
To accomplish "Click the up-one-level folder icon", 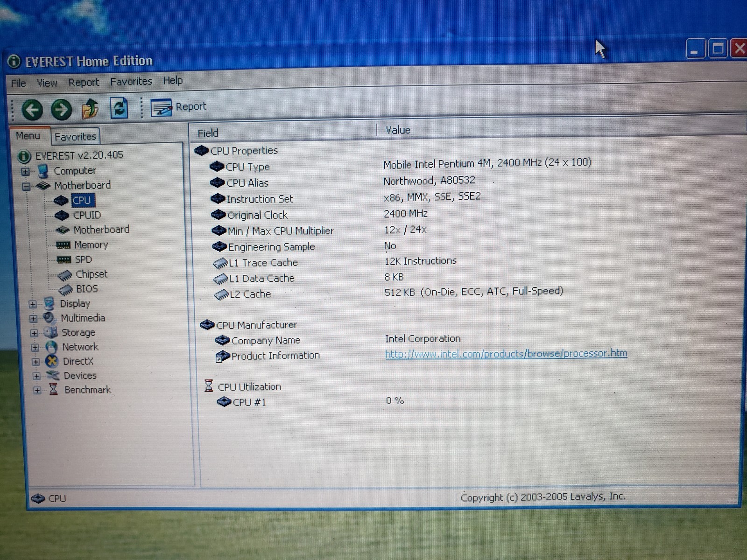I will pyautogui.click(x=90, y=108).
